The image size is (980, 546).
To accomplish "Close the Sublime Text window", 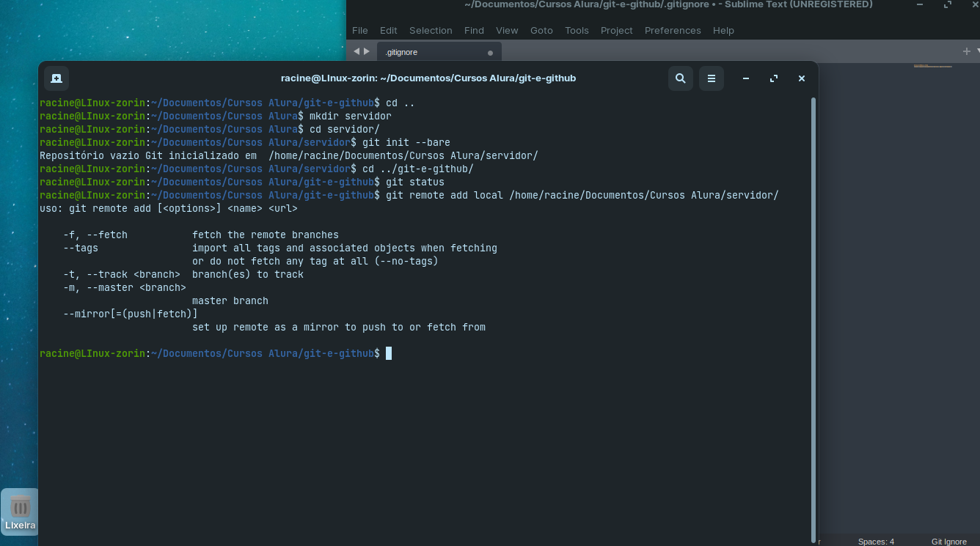I will 974,4.
